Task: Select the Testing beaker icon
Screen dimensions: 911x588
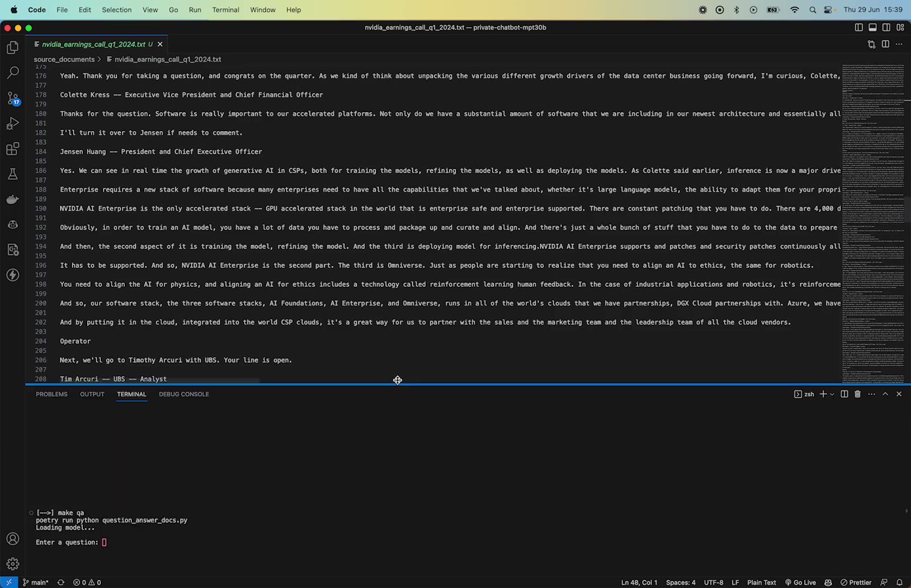Action: pyautogui.click(x=13, y=174)
